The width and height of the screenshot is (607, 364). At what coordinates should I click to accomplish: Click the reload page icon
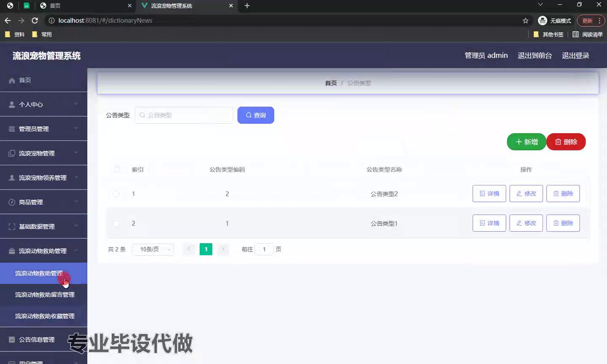[x=35, y=20]
